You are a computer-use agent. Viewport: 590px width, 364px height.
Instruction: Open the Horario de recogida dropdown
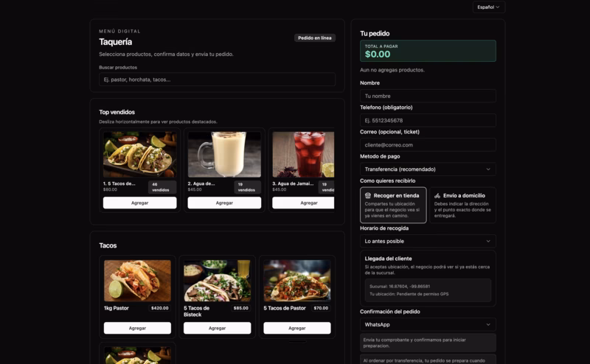point(428,241)
